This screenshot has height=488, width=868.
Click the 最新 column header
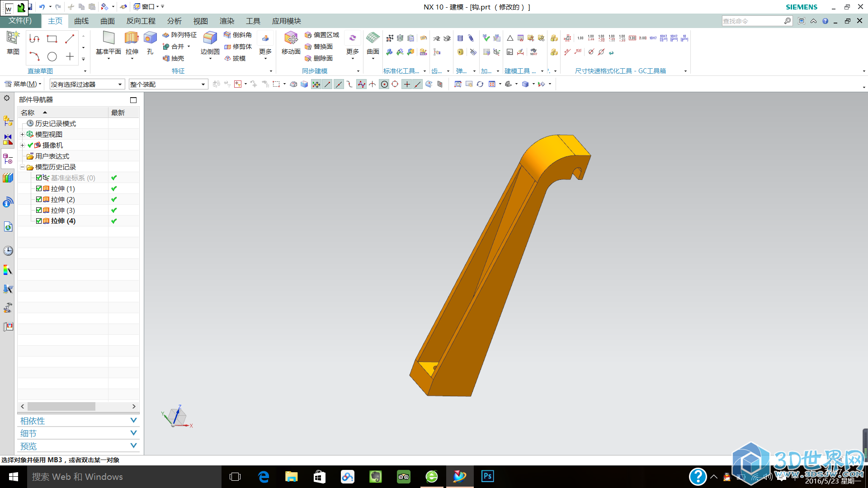(x=123, y=113)
